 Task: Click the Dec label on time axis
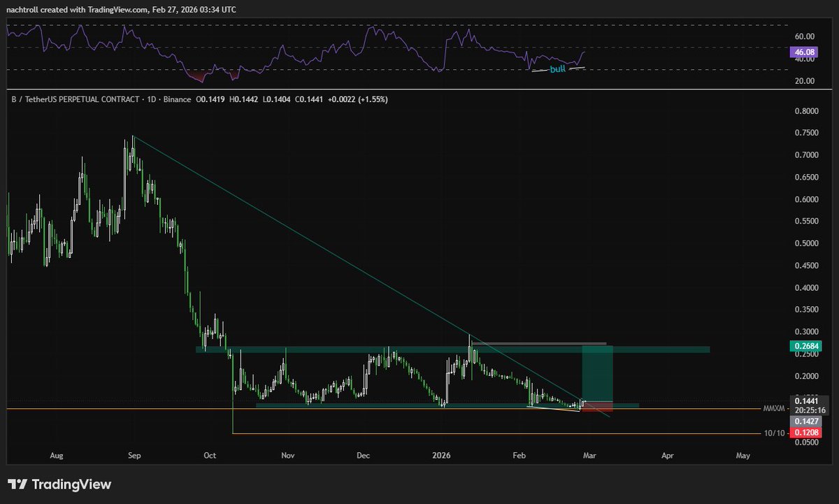(x=362, y=455)
